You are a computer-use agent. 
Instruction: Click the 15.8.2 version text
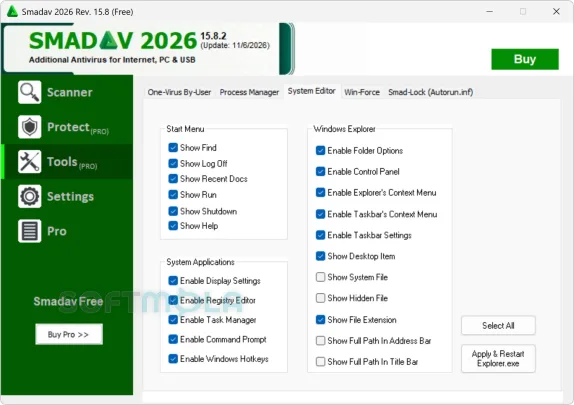point(213,36)
